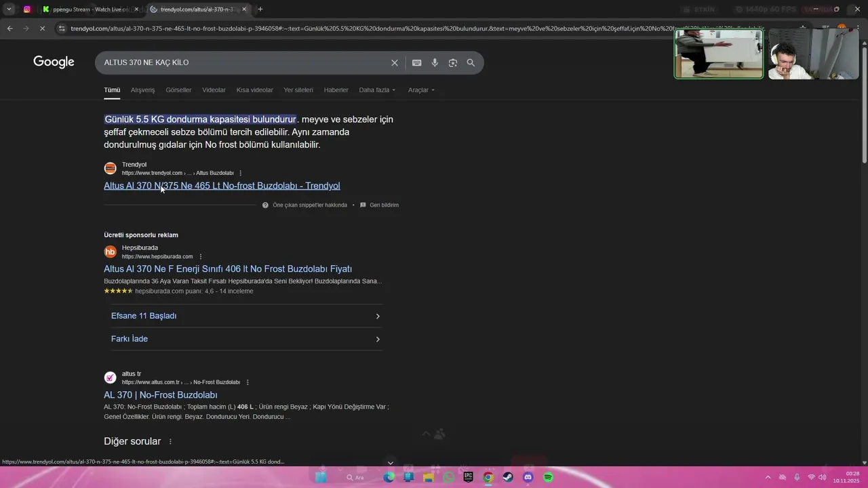868x488 pixels.
Task: Click the down chevron at the page bottom
Action: [390, 463]
